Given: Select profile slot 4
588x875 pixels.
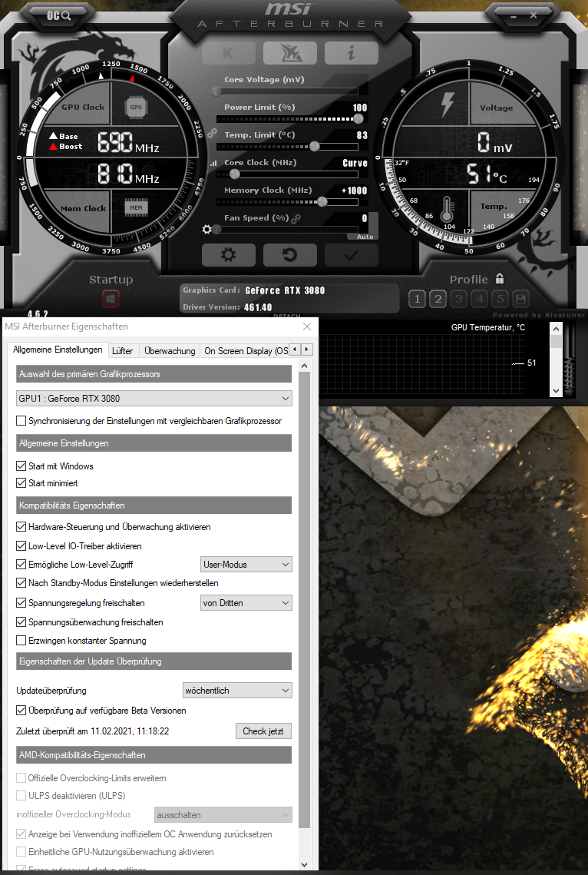Looking at the screenshot, I should coord(479,299).
